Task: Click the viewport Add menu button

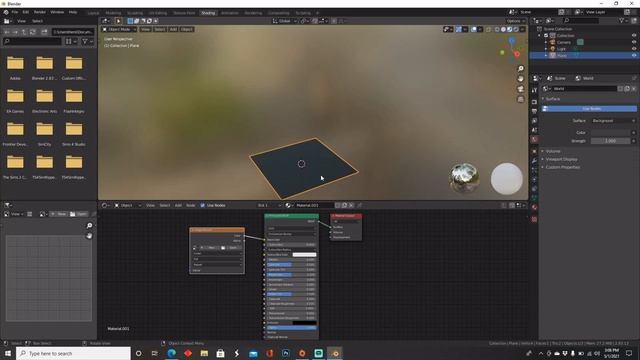Action: [173, 29]
